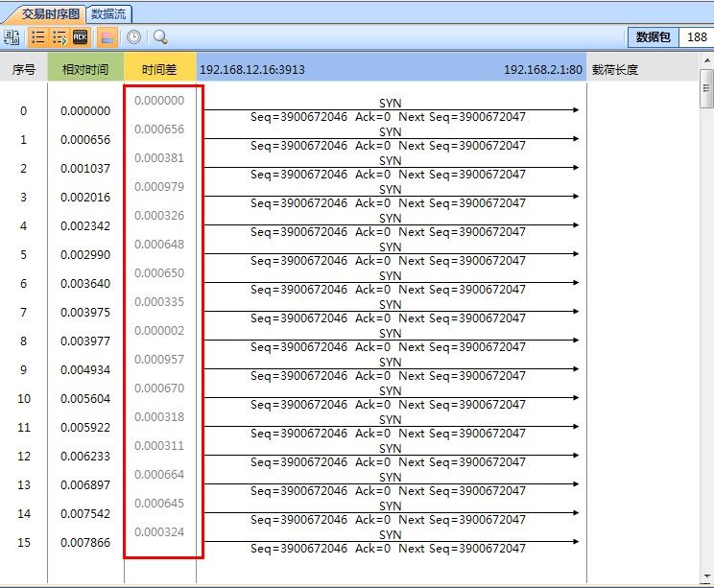Click source address 192.168.12.16:3913 header

tap(251, 69)
